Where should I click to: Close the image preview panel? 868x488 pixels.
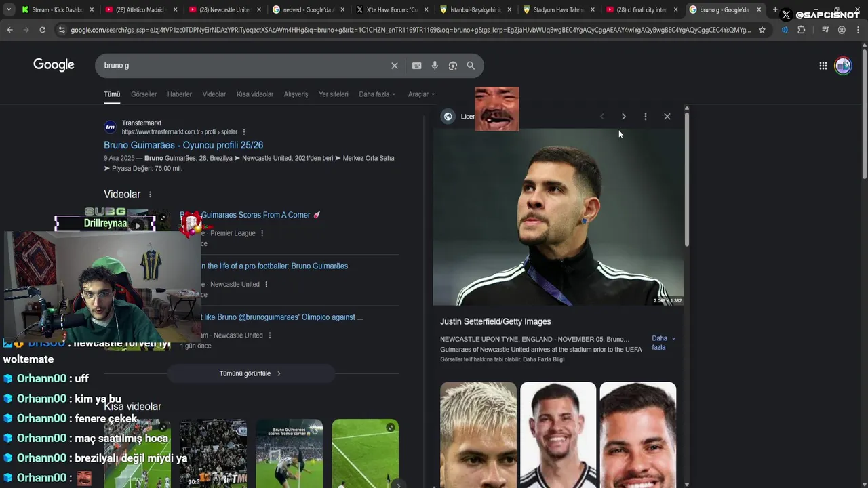click(x=667, y=117)
